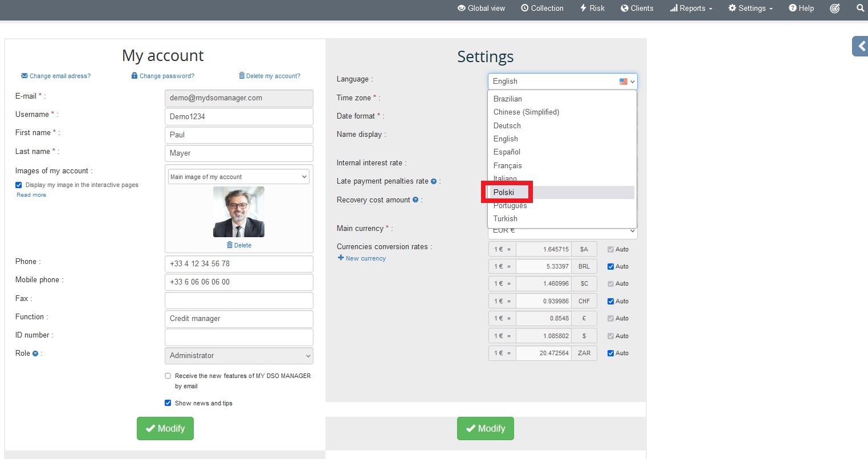Viewport: 868px width, 459px height.
Task: Open the Reports menu
Action: pyautogui.click(x=690, y=8)
